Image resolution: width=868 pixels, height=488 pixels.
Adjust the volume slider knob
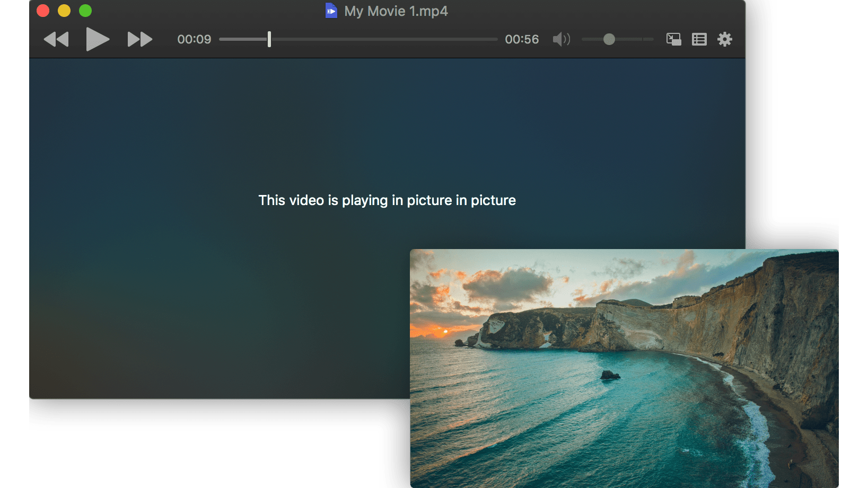(609, 39)
